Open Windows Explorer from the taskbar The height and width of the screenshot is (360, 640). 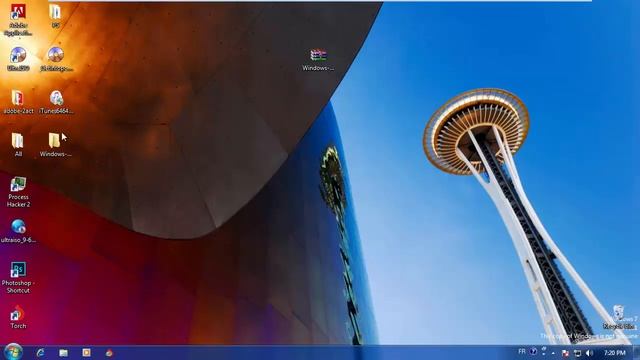pyautogui.click(x=63, y=353)
